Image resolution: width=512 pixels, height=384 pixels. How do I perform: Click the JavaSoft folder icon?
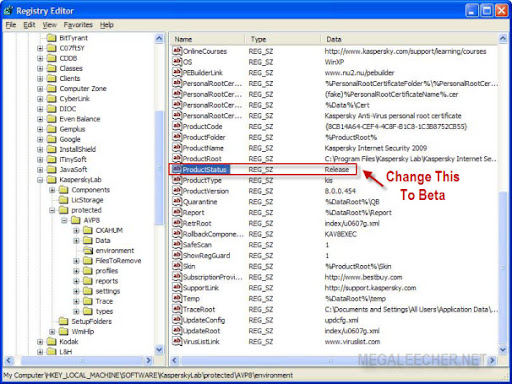51,169
